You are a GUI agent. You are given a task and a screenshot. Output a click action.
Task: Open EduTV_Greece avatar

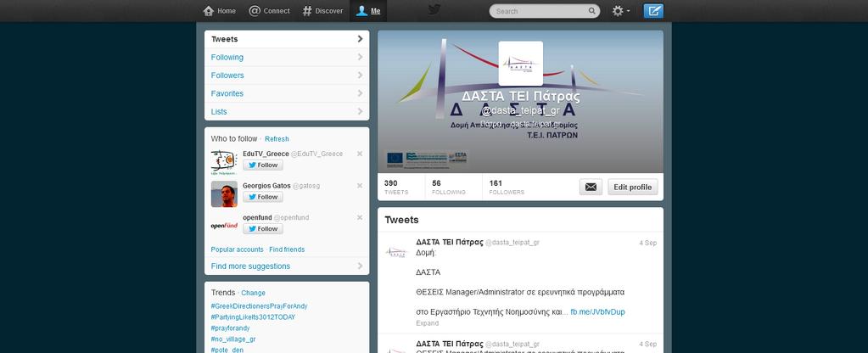pos(224,162)
